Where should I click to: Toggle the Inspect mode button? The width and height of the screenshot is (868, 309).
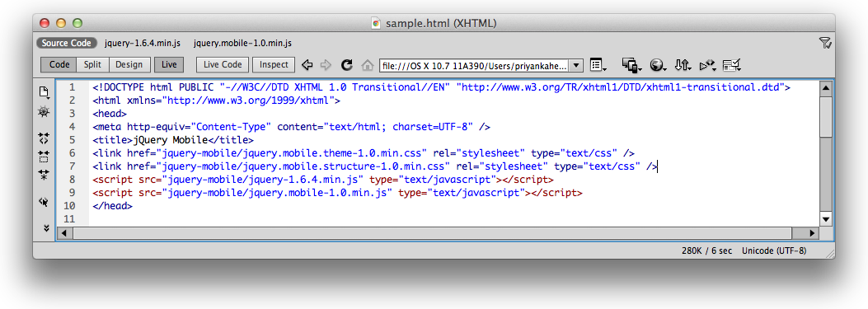pos(274,65)
